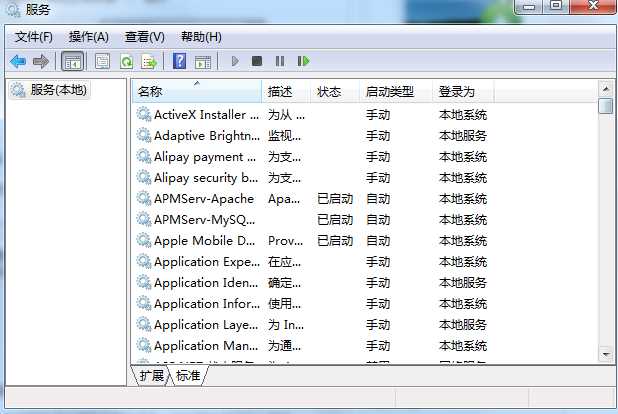Click gear icon of Application Management row
This screenshot has width=618, height=414.
coord(144,346)
